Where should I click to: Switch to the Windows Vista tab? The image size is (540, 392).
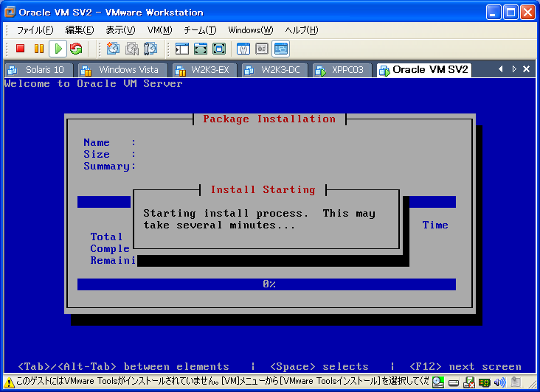click(x=122, y=70)
